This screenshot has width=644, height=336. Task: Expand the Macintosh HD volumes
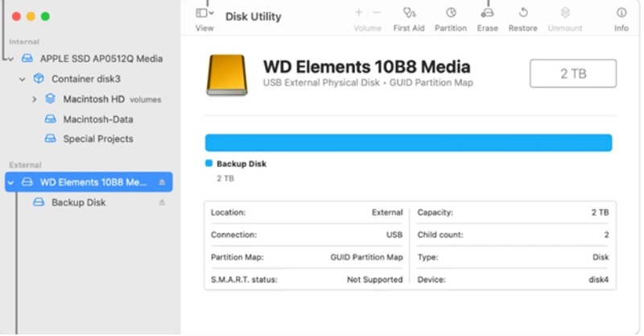point(35,99)
